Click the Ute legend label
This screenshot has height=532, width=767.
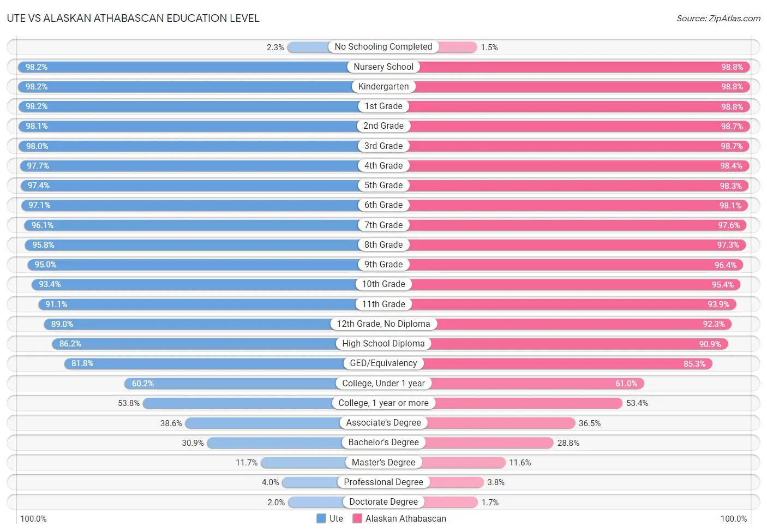tap(336, 518)
